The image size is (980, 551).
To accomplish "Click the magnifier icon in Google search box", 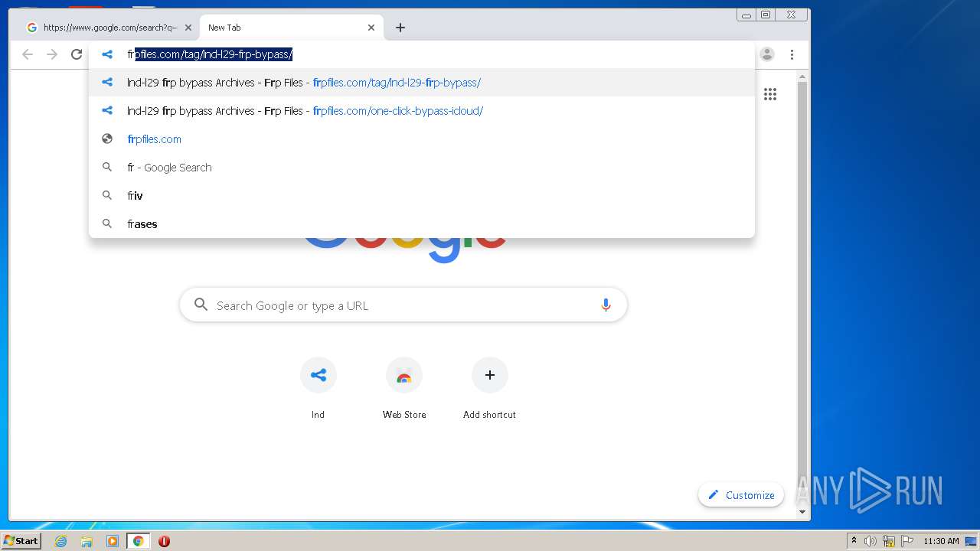I will [x=201, y=305].
